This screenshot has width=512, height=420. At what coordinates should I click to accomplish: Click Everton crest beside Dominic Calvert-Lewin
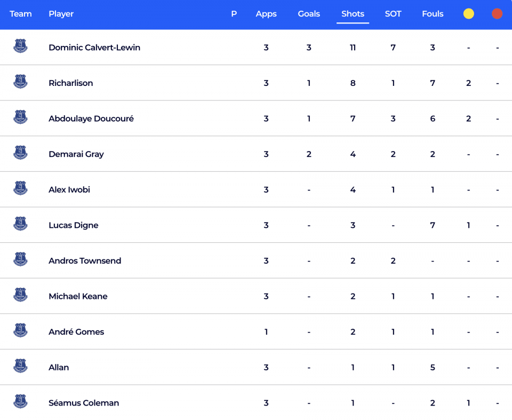point(20,46)
